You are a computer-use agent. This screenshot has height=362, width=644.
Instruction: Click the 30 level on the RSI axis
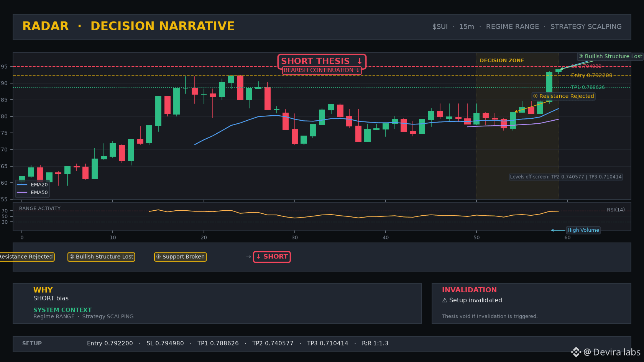(5, 222)
